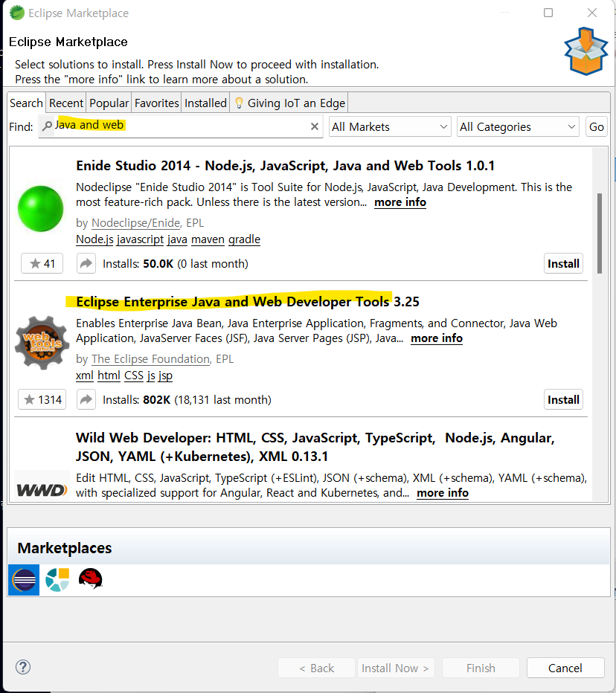Screen dimensions: 616x693
Task: Select the teal and yellow marketplace catalog icon
Action: click(57, 580)
